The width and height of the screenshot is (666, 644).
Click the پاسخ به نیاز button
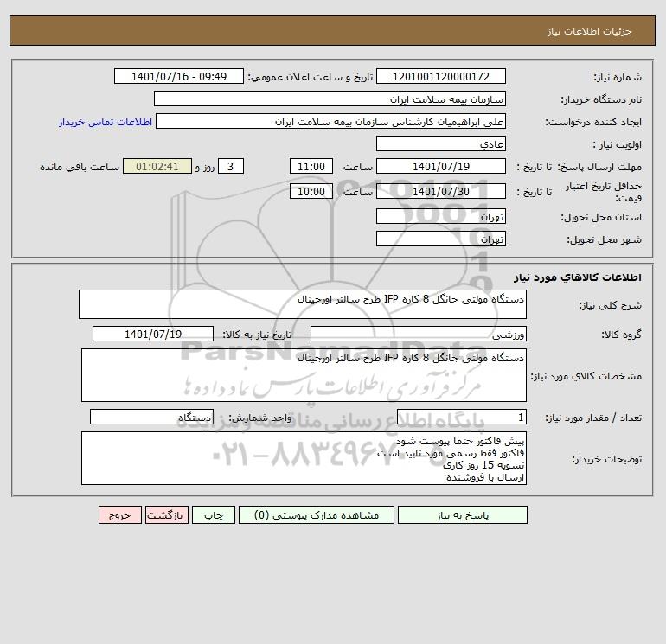point(463,515)
